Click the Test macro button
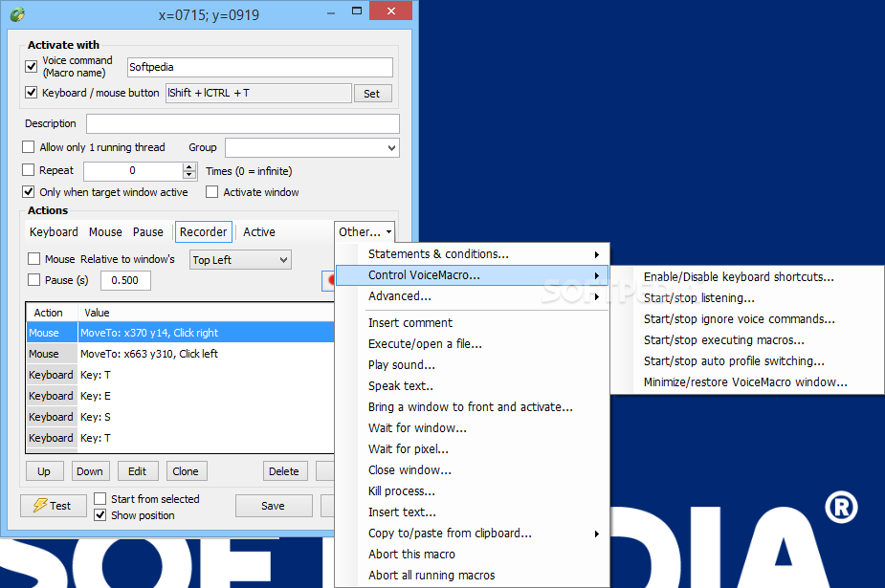Viewport: 885px width, 588px height. point(53,506)
